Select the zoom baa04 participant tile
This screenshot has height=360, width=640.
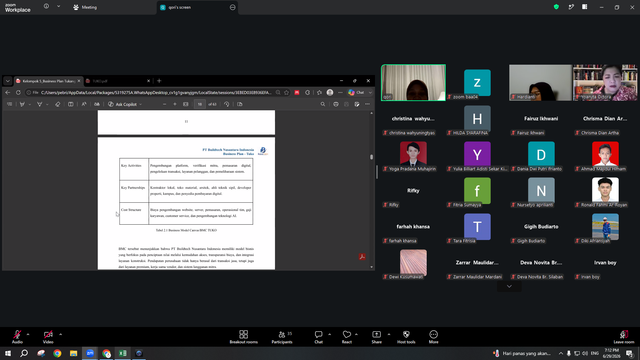tap(477, 82)
